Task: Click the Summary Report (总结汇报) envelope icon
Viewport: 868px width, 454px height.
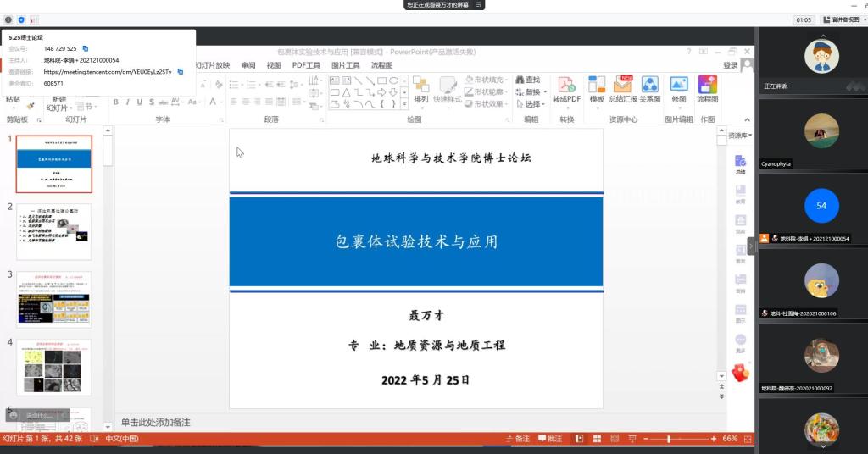Action: (x=623, y=86)
